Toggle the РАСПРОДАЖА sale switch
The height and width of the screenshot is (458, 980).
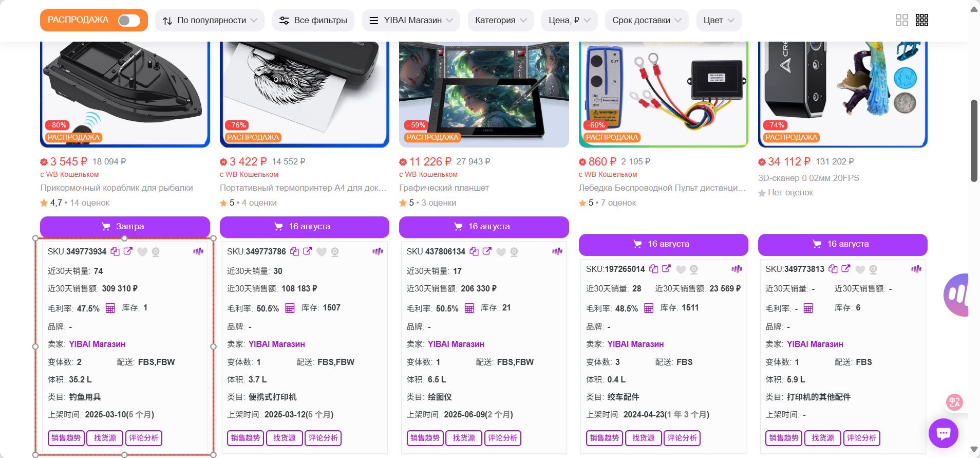(x=129, y=20)
